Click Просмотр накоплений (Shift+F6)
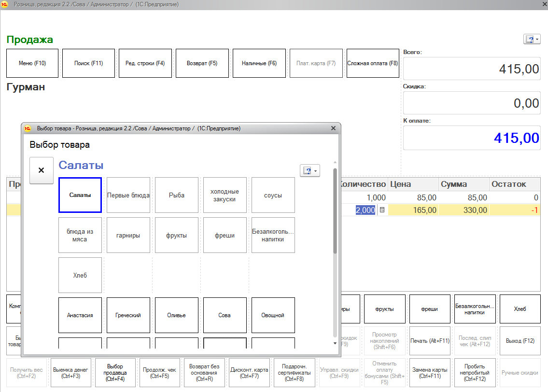This screenshot has height=392, width=548. (x=384, y=341)
